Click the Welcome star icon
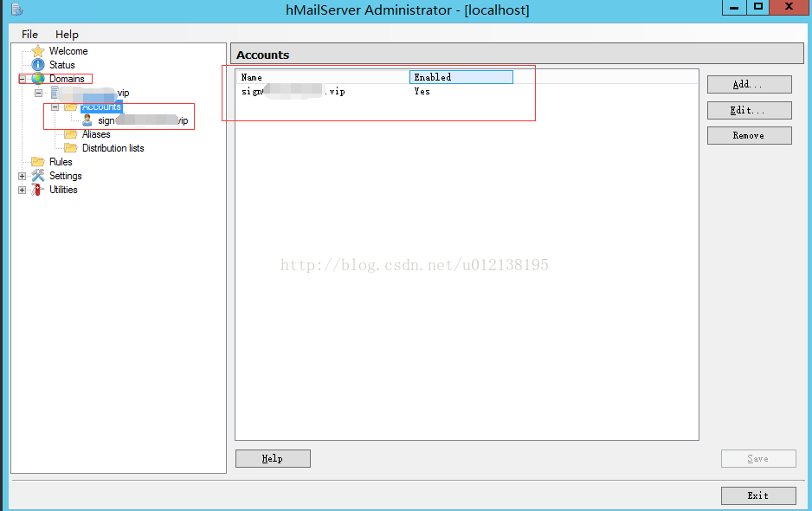812x511 pixels. coord(38,51)
